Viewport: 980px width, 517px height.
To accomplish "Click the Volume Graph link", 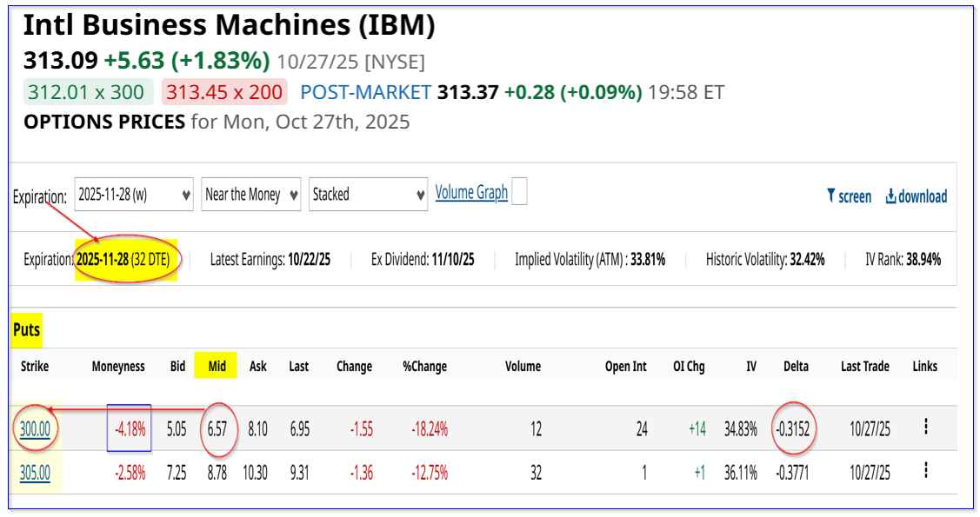I will tap(471, 193).
